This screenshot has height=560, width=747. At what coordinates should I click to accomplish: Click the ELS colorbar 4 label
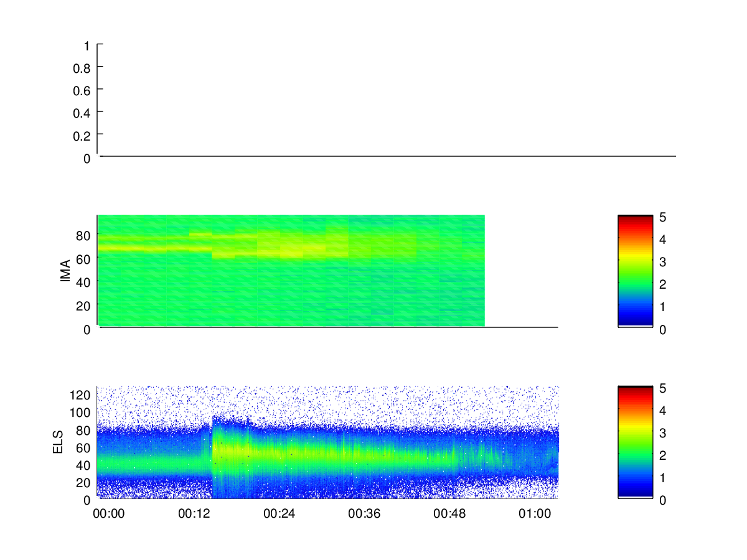click(x=663, y=411)
